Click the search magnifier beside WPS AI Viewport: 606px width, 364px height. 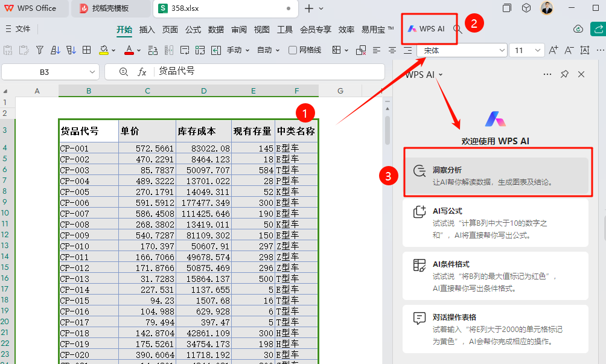[458, 30]
